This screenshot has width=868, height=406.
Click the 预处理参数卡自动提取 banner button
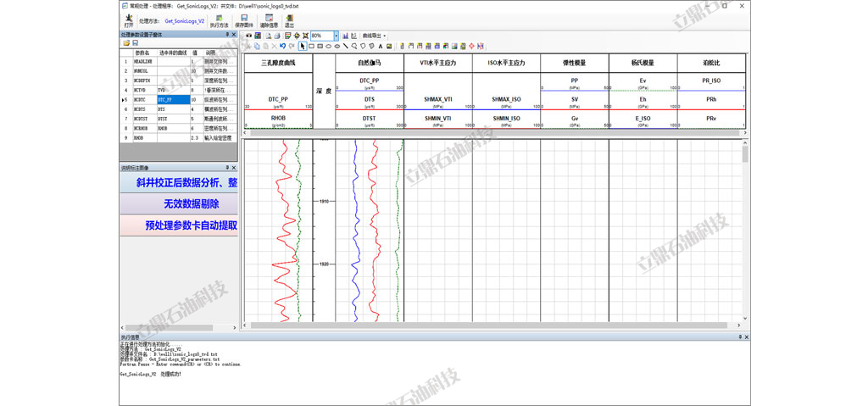click(x=179, y=225)
